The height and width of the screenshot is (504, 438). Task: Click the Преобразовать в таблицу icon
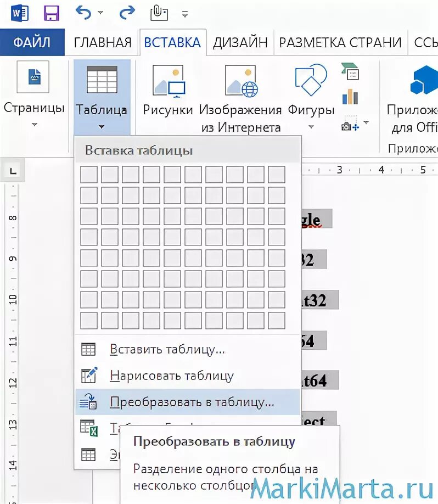88,401
